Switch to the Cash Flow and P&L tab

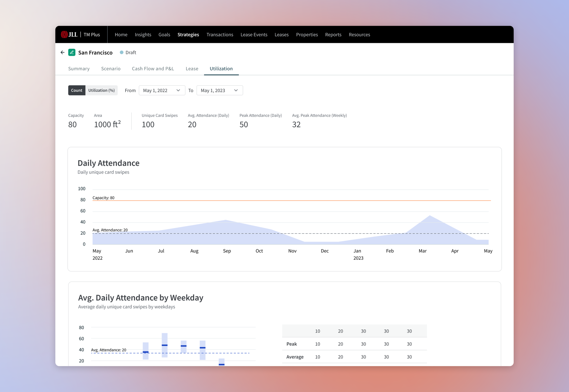pyautogui.click(x=153, y=68)
